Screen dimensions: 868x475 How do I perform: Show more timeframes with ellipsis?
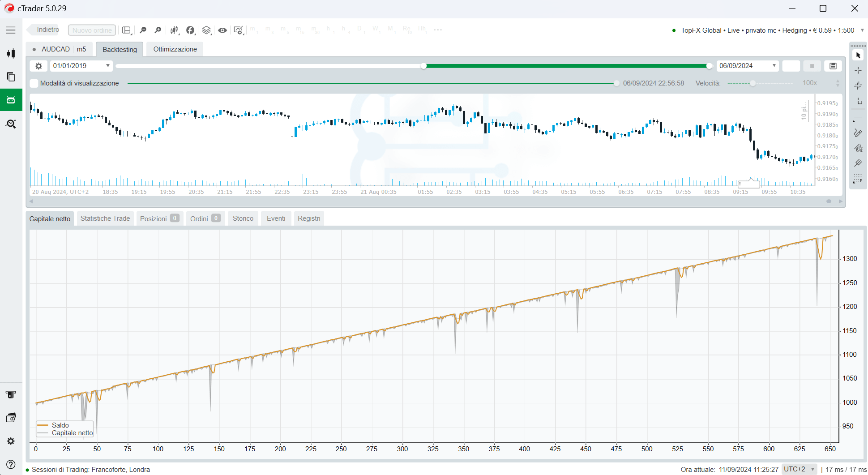[x=438, y=30]
